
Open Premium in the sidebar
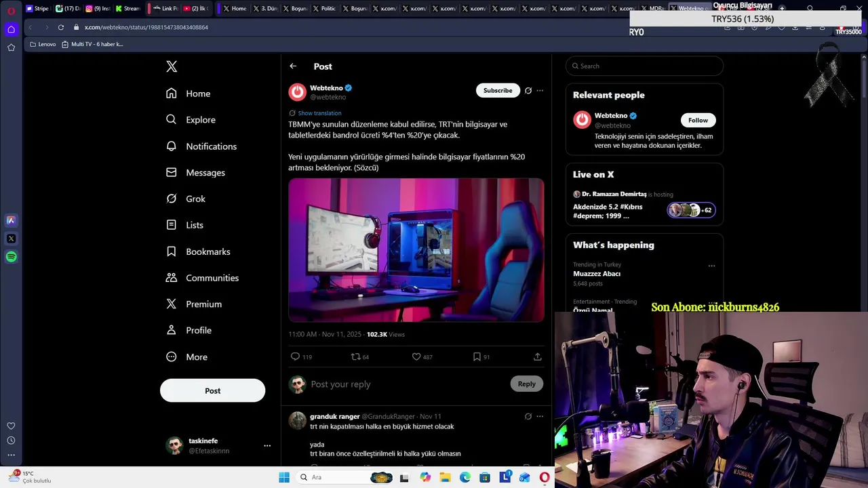click(x=194, y=304)
